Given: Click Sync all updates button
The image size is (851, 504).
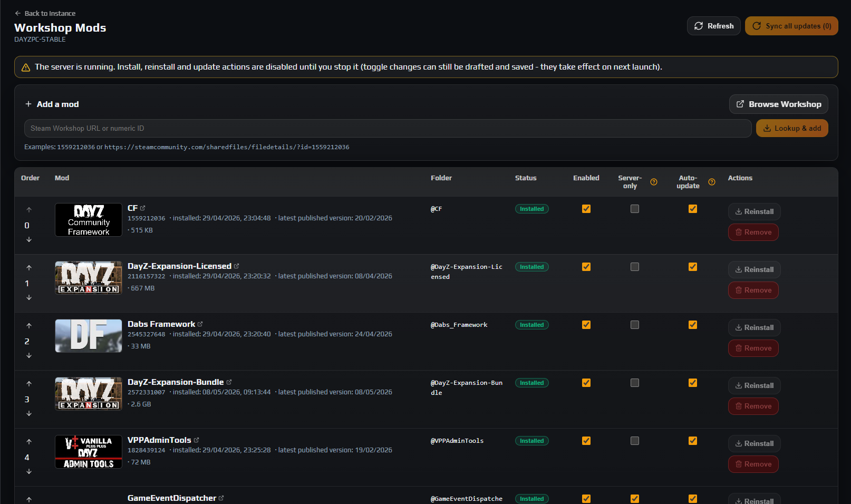Looking at the screenshot, I should tap(791, 26).
